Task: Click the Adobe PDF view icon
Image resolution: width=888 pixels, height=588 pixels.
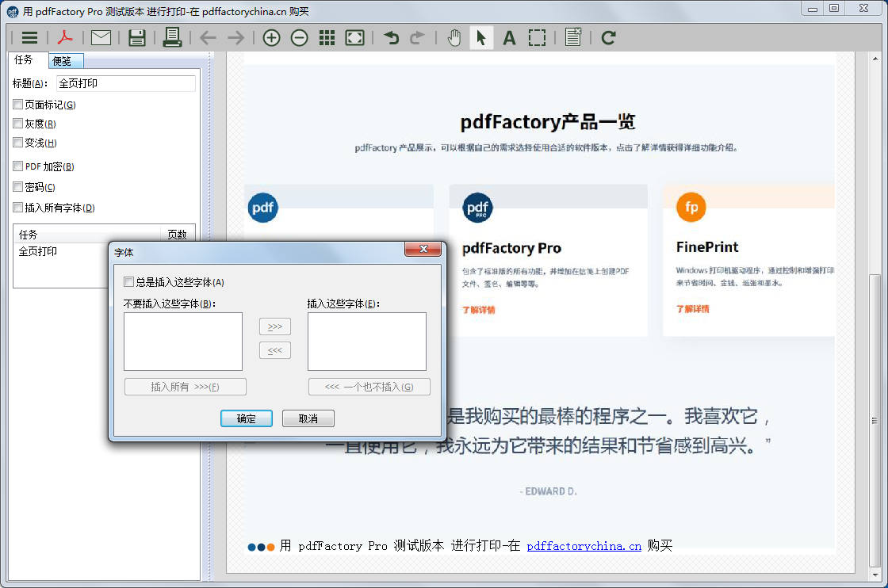Action: [x=65, y=38]
